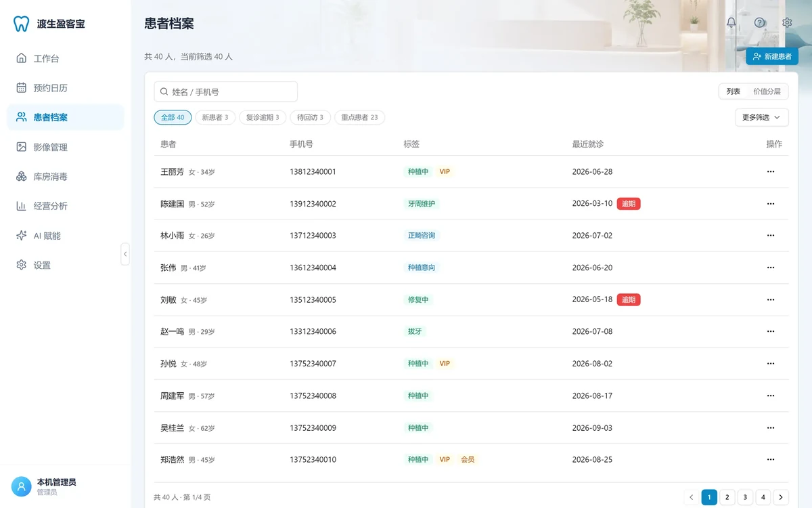Click phone number 13752340009

pyautogui.click(x=313, y=428)
